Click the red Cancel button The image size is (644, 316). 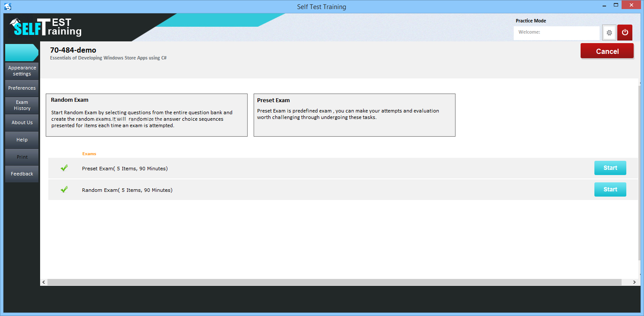tap(607, 51)
